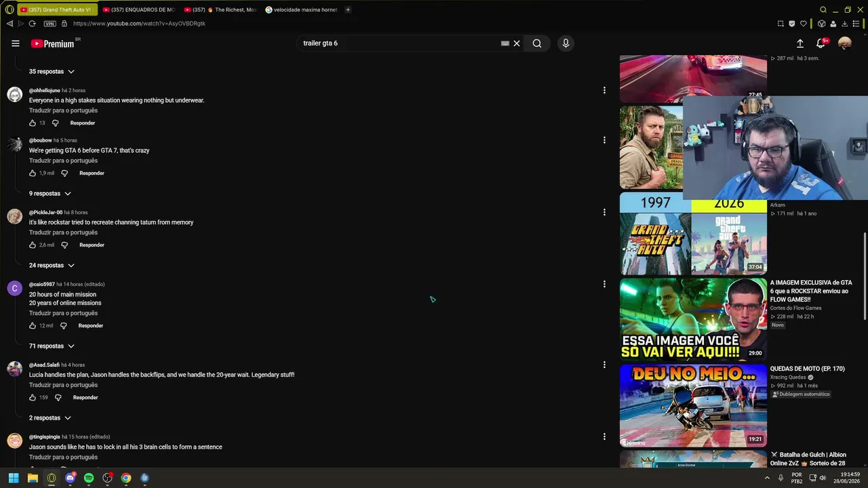The image size is (868, 488).
Task: Like the @boubow GTA 7 comment
Action: coord(33,174)
